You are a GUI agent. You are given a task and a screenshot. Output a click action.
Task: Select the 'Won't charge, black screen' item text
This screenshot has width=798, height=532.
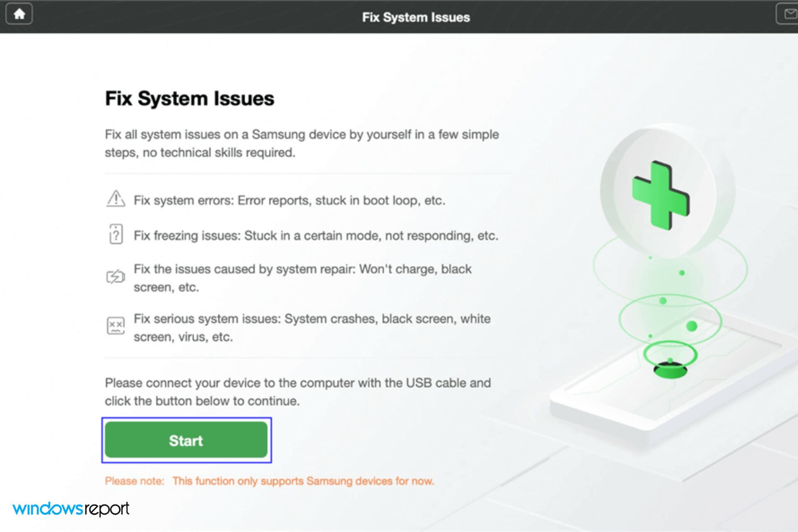pos(303,278)
